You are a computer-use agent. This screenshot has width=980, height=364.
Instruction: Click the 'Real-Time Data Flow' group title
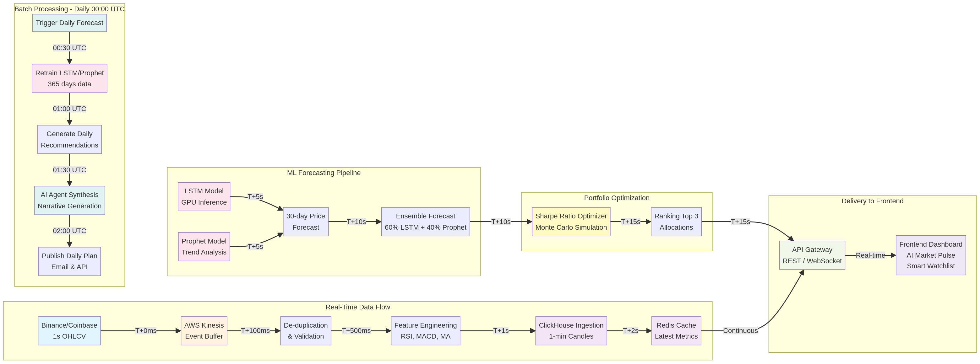358,307
